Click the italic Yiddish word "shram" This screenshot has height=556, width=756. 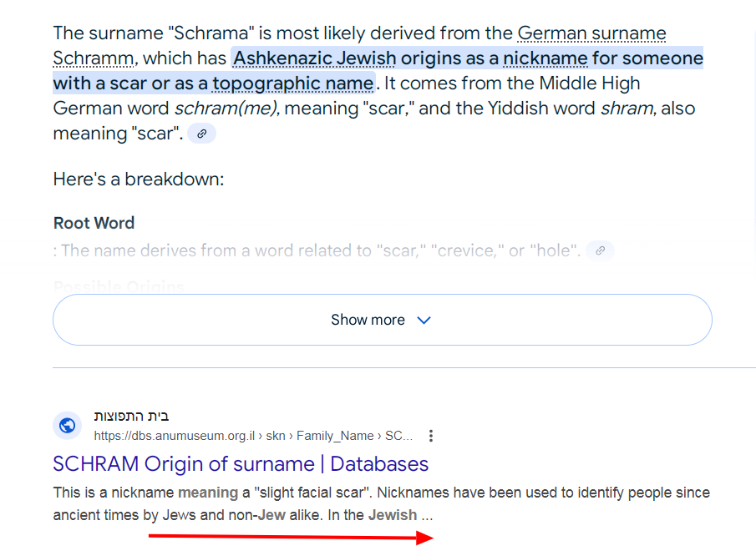(x=627, y=109)
